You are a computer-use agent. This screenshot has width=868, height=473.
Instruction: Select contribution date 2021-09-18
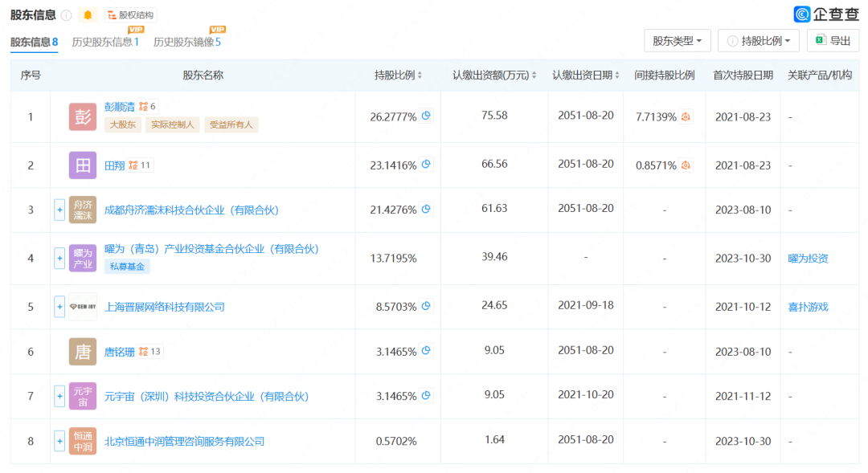click(x=586, y=305)
